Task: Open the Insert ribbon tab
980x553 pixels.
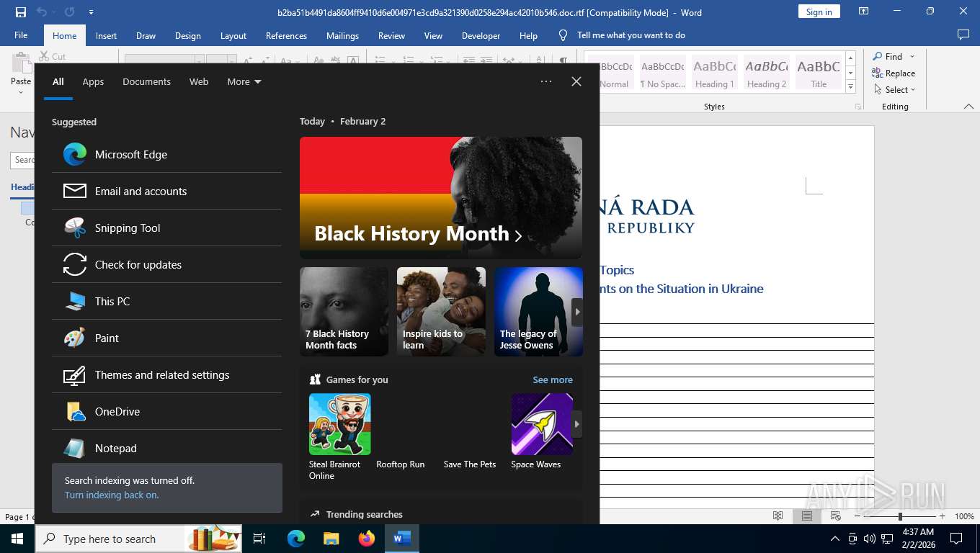Action: point(106,35)
